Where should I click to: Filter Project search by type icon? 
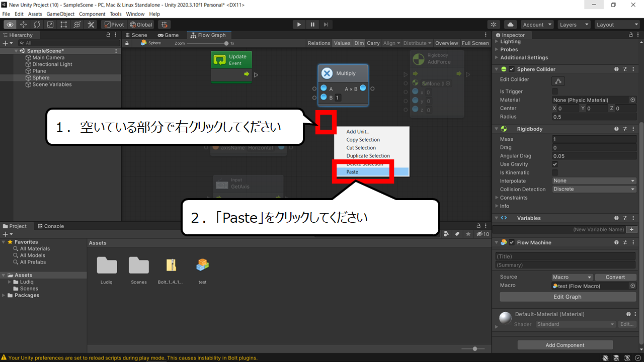pyautogui.click(x=447, y=234)
